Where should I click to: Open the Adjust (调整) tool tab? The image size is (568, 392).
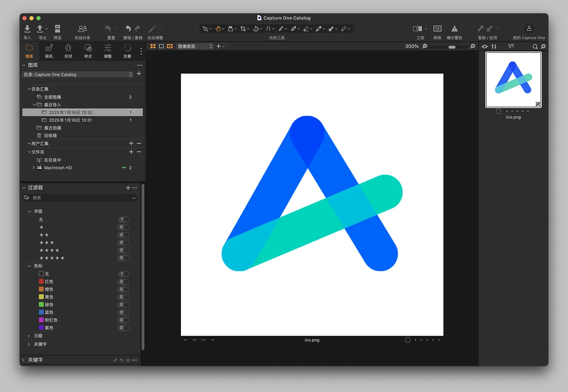108,51
